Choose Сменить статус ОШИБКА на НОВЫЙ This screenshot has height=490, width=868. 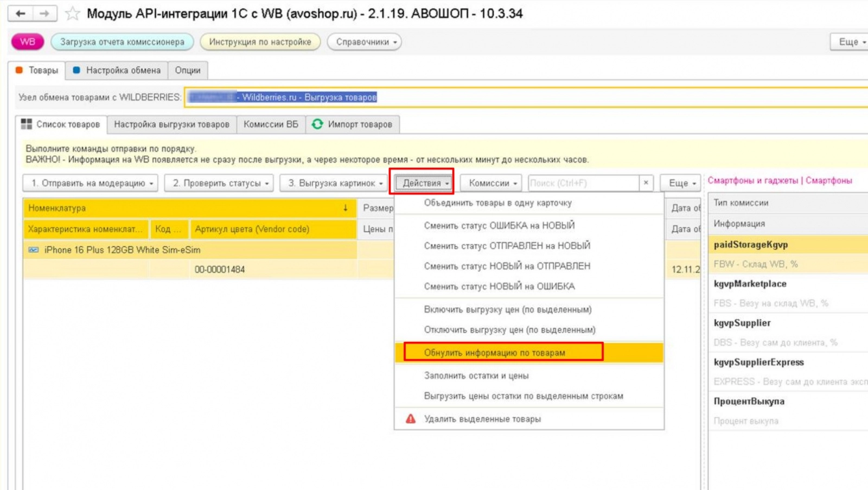pyautogui.click(x=529, y=225)
